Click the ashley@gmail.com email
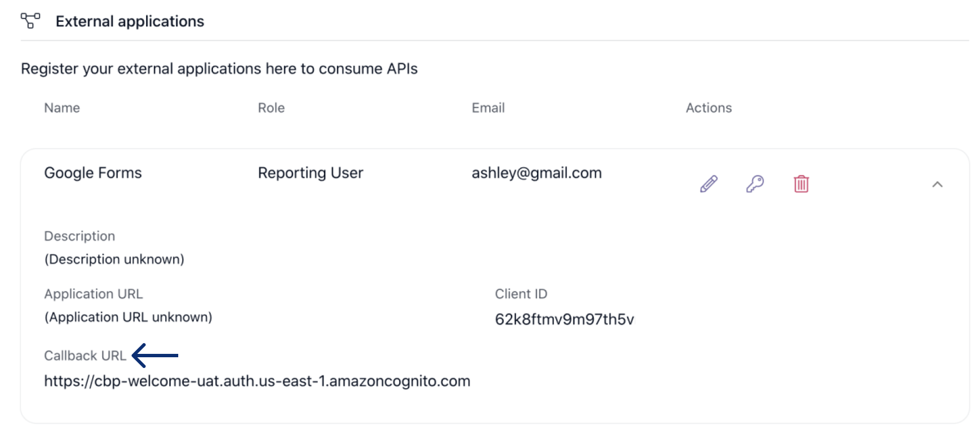Image resolution: width=980 pixels, height=427 pixels. point(536,173)
